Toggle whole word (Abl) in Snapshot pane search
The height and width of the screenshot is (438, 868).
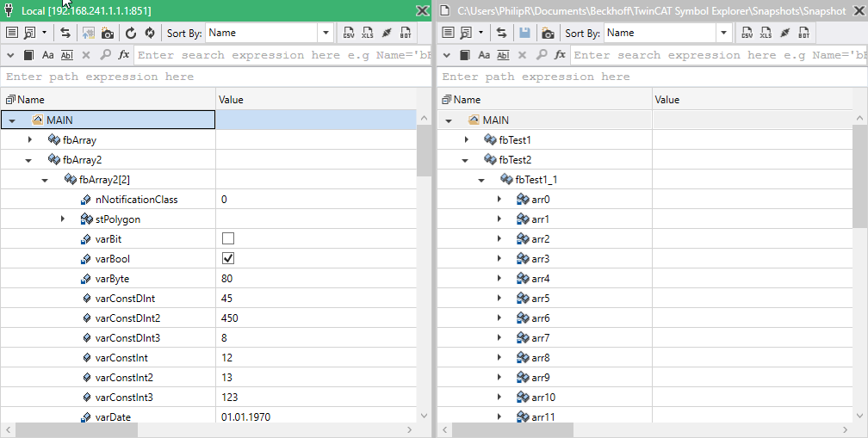point(503,55)
